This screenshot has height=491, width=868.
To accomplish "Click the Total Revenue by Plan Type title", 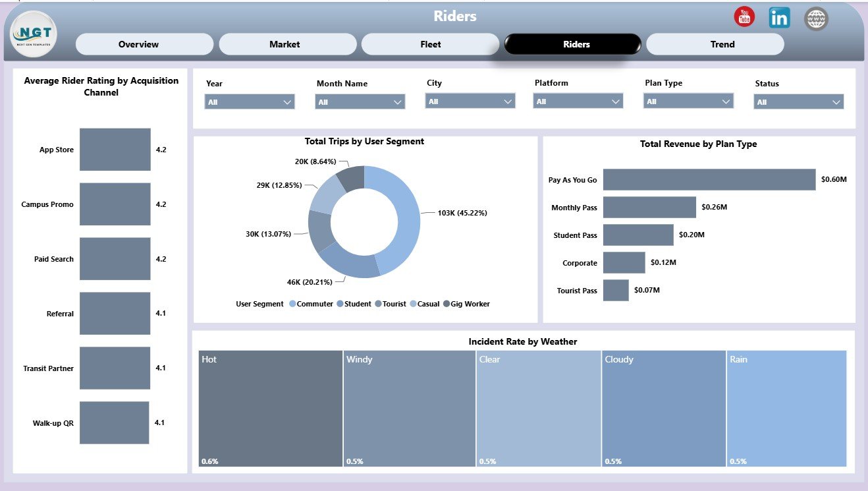I will pyautogui.click(x=698, y=144).
